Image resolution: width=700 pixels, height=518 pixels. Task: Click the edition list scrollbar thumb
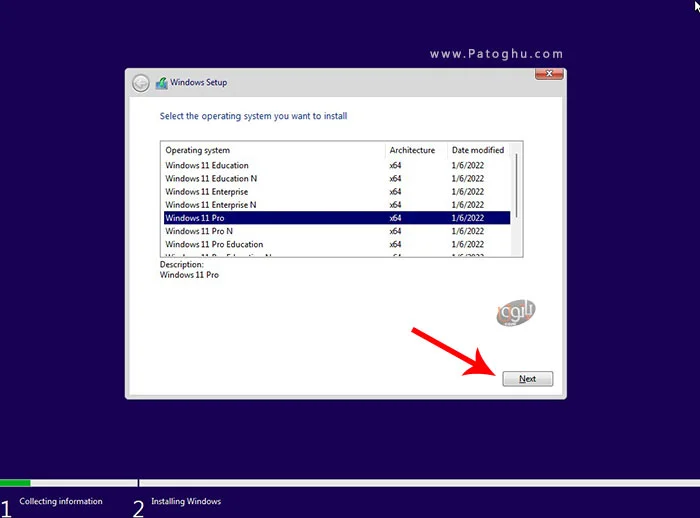point(517,185)
